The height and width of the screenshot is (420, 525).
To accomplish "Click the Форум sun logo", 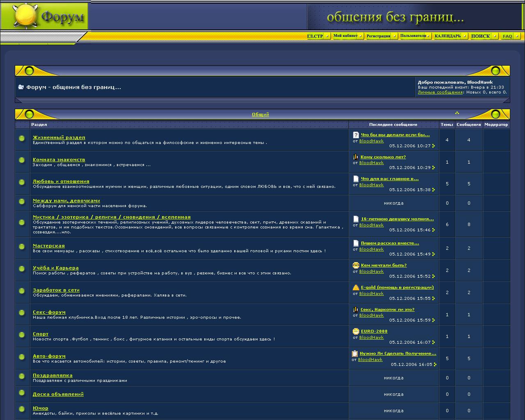I will 25,16.
